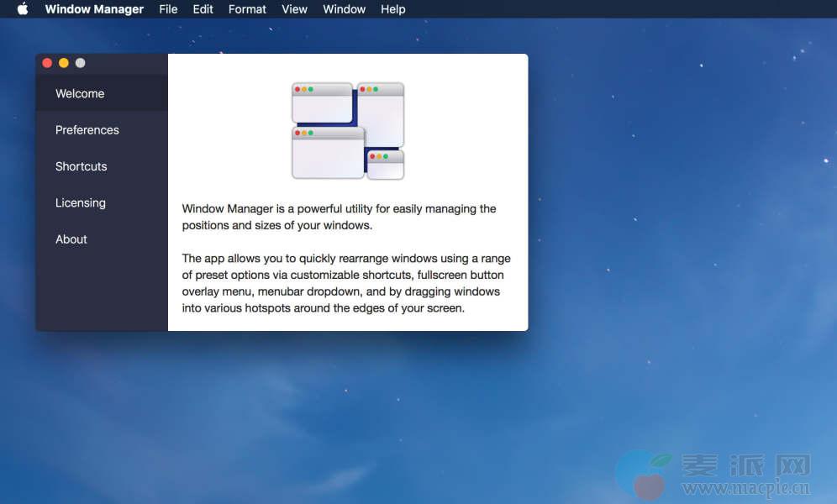
Task: Open the Window menu in the menu bar
Action: coord(344,9)
